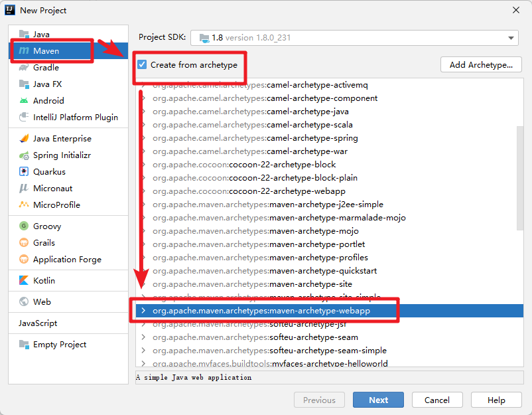Click the Cancel button
The width and height of the screenshot is (532, 415).
(x=437, y=400)
